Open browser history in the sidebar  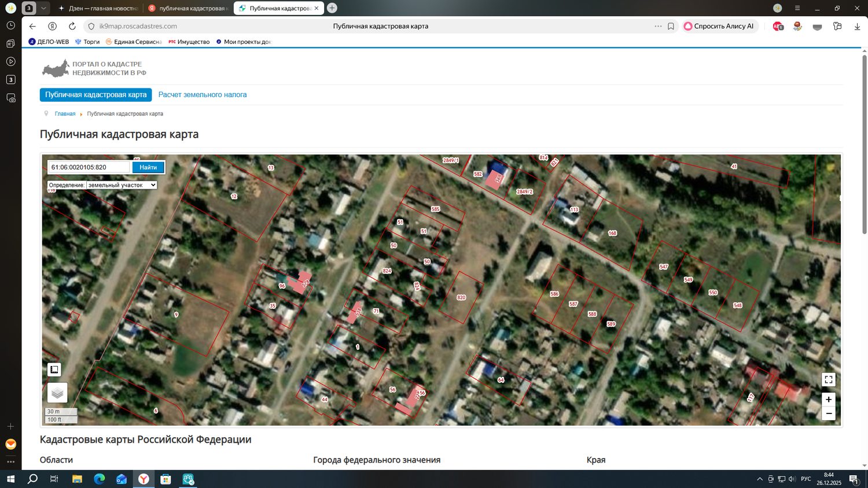[10, 25]
